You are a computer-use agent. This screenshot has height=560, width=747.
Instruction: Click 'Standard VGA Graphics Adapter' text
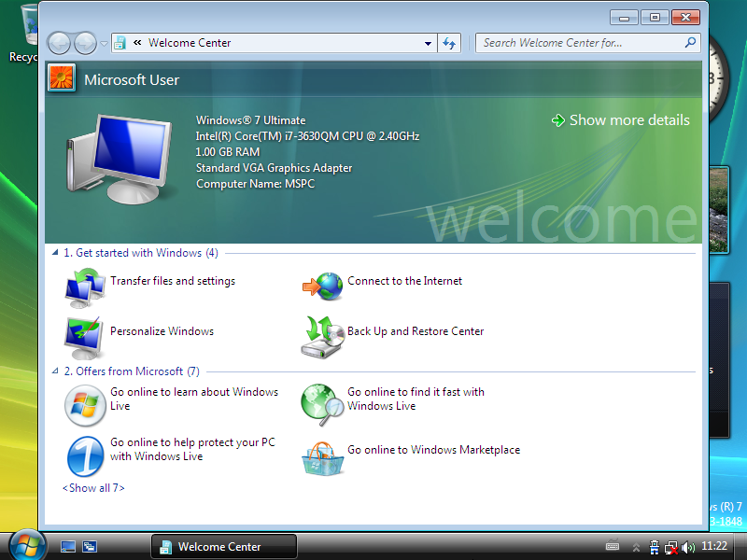[x=274, y=168]
